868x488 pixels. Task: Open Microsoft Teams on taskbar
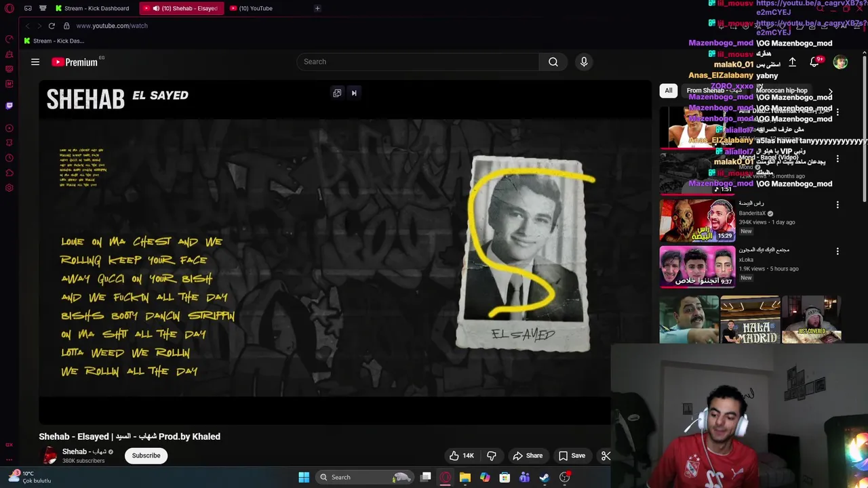524,477
